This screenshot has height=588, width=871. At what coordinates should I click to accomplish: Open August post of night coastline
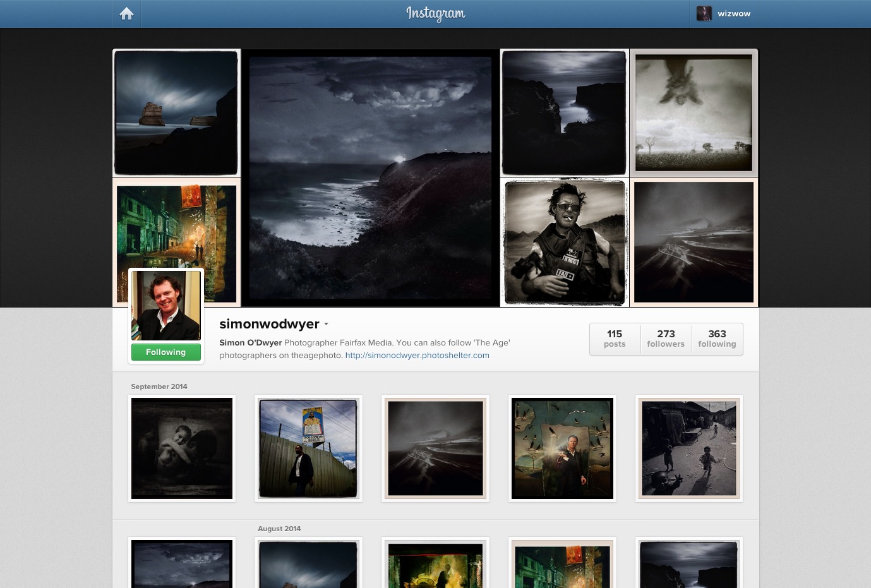182,563
